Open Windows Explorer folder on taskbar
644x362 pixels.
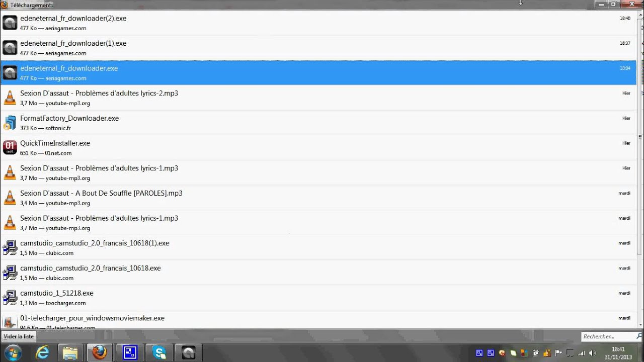tap(70, 352)
